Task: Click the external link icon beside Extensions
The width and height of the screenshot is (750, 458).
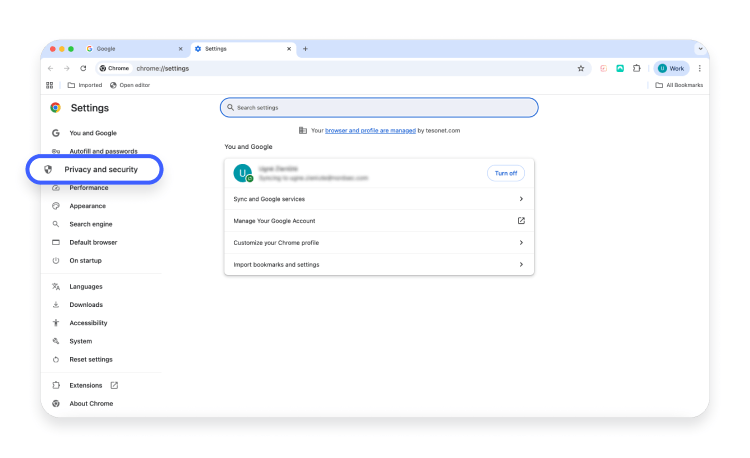Action: click(x=114, y=385)
